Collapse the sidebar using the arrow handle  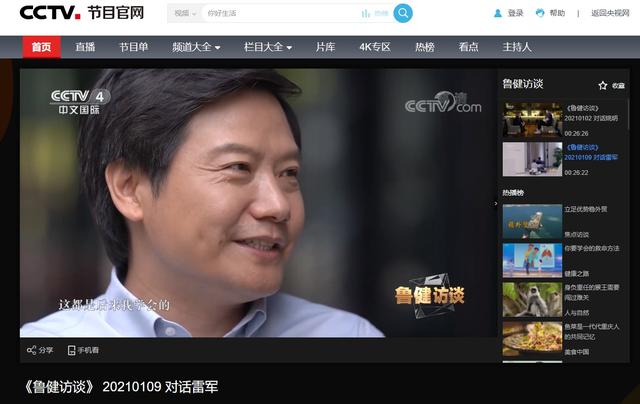click(496, 204)
